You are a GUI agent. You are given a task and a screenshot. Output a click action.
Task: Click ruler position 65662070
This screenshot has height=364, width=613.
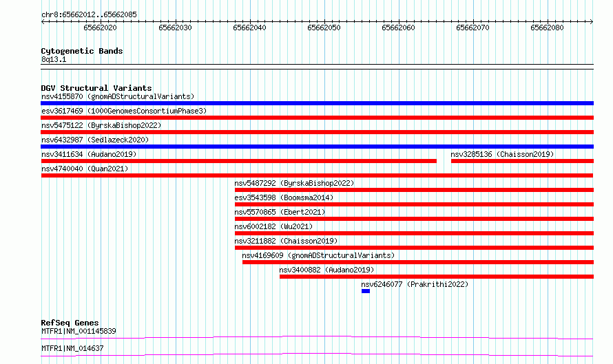(x=472, y=28)
